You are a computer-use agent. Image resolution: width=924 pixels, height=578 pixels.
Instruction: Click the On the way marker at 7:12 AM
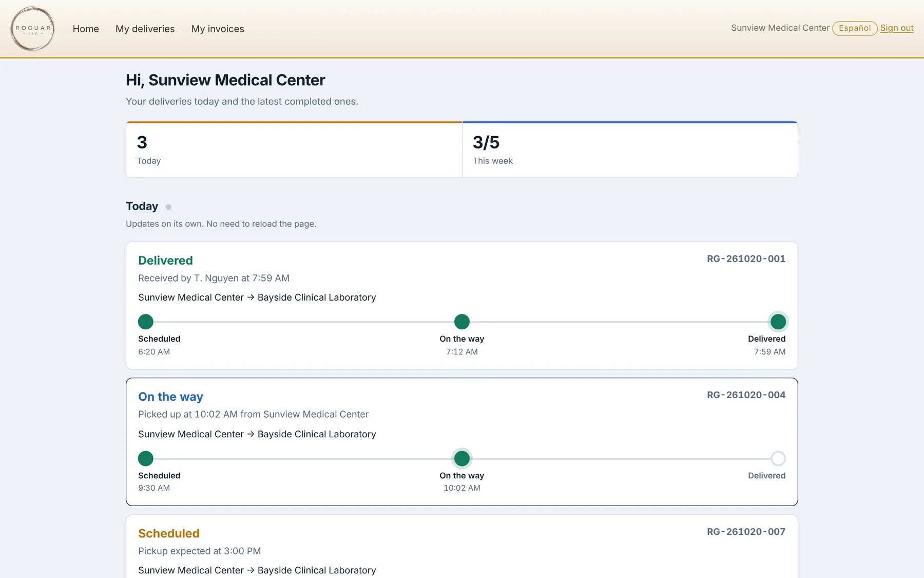[462, 322]
